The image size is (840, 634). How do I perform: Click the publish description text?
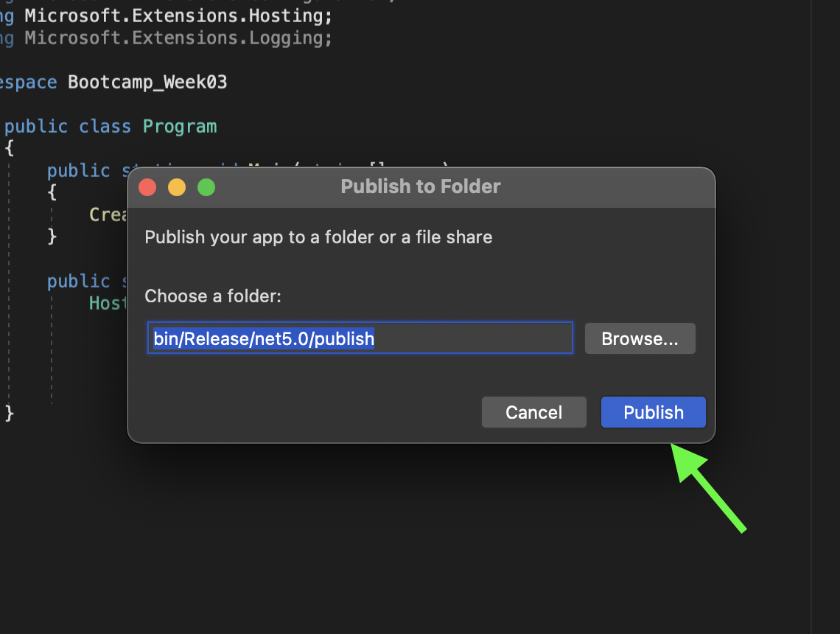click(318, 237)
